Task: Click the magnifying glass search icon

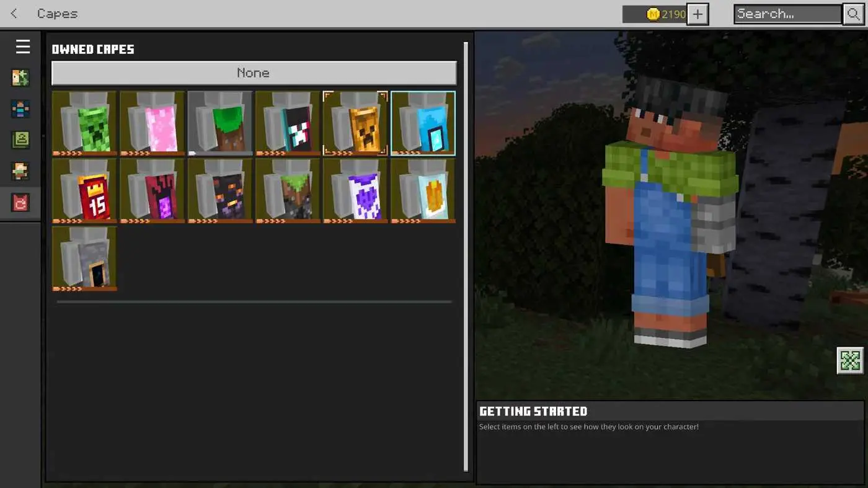Action: (853, 14)
